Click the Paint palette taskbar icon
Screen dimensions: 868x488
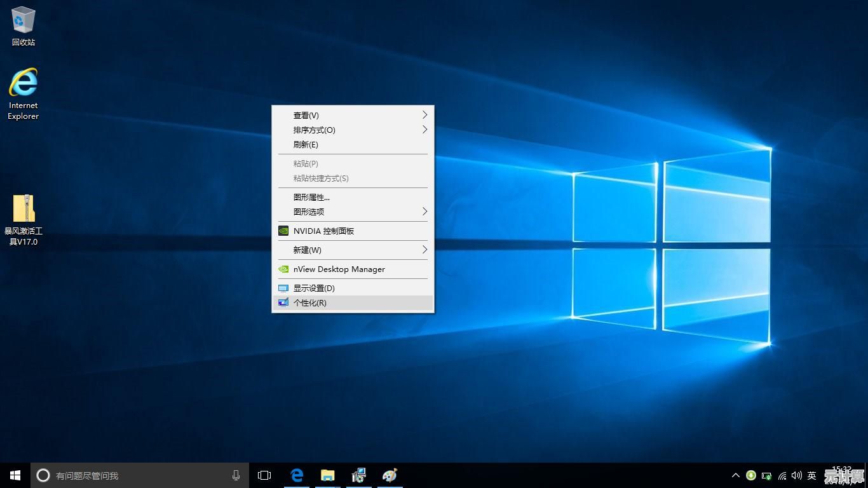[390, 475]
